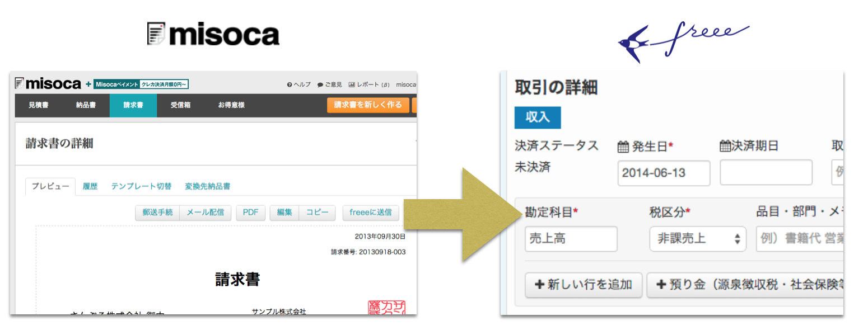868x330 pixels.
Task: Open the ご意見 feedback link
Action: pos(329,84)
